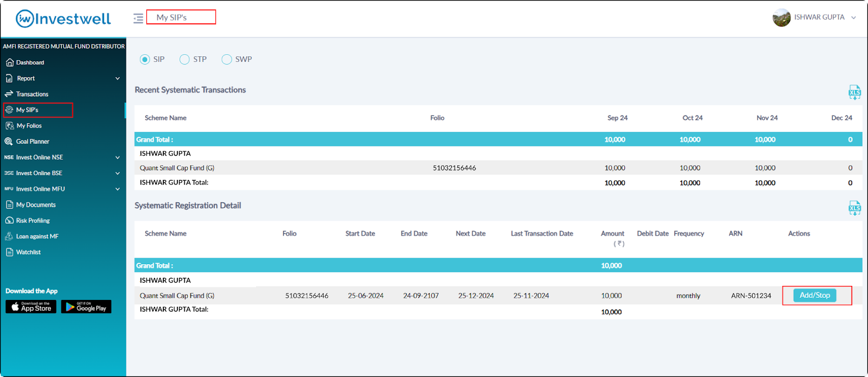868x377 pixels.
Task: Click the Risk Profiling icon
Action: click(x=9, y=220)
